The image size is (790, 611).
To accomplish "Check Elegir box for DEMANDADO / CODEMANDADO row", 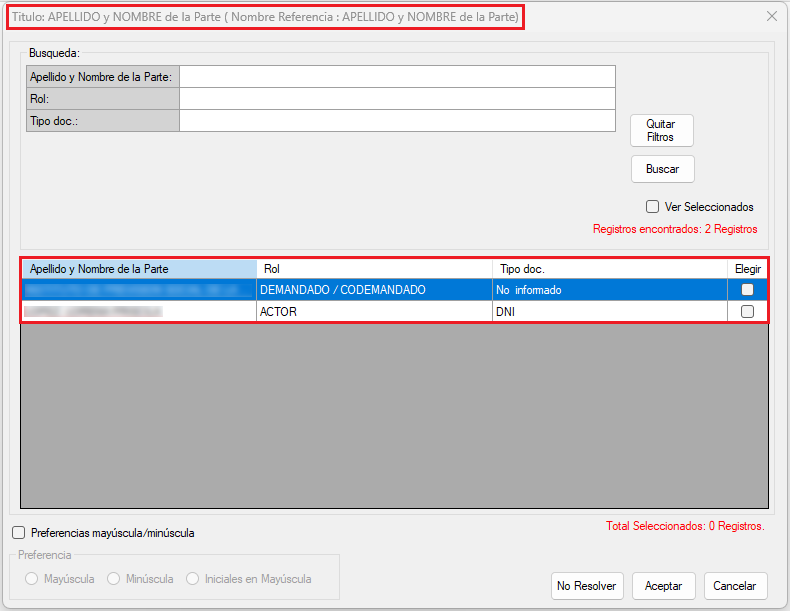I will click(747, 290).
